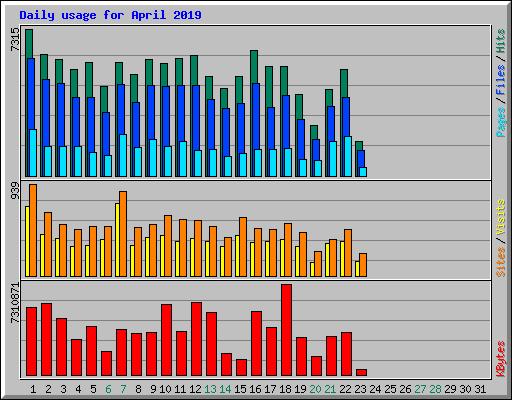Click the Pages legend label
Screen dimensions: 512x400
click(x=500, y=122)
